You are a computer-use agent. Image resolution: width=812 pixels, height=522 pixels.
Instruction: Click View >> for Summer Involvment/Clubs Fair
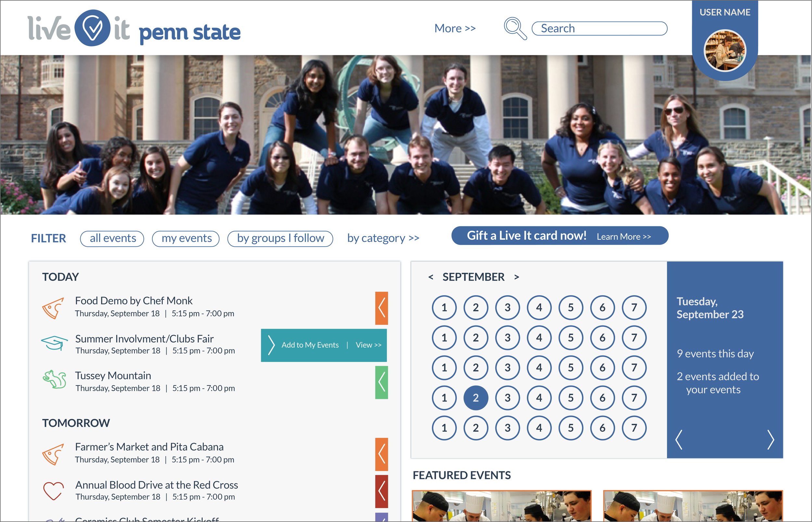(x=368, y=345)
